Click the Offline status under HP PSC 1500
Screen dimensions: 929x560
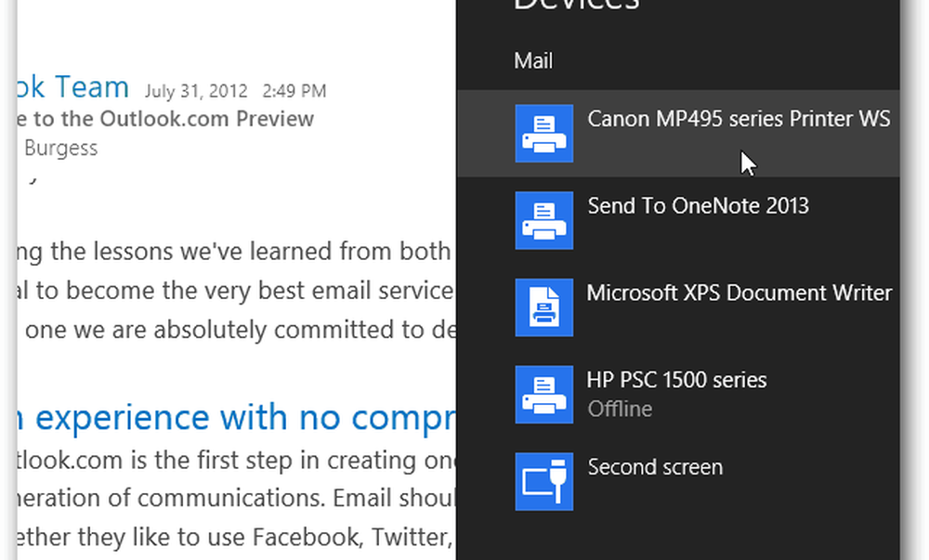pyautogui.click(x=620, y=409)
